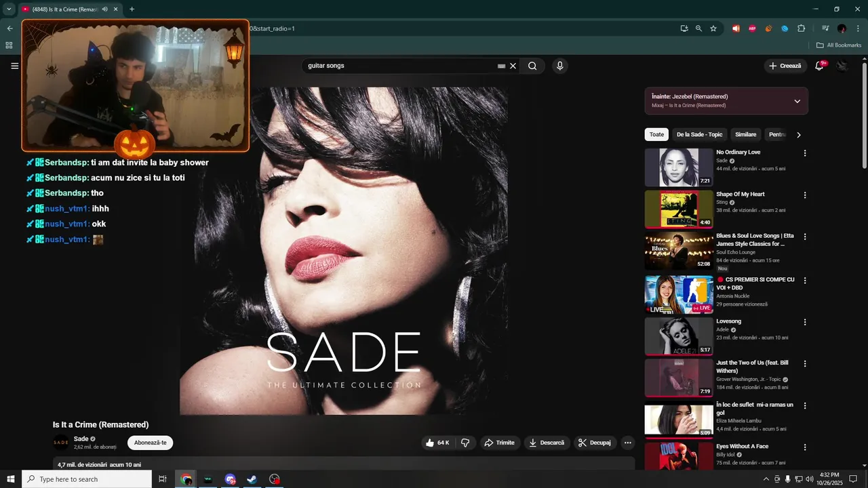Mute the tab via speaker icon
This screenshot has width=868, height=488.
[x=104, y=9]
